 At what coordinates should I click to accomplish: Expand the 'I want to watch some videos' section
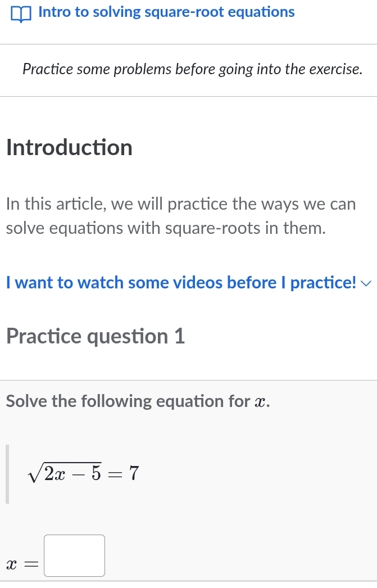pos(181,283)
